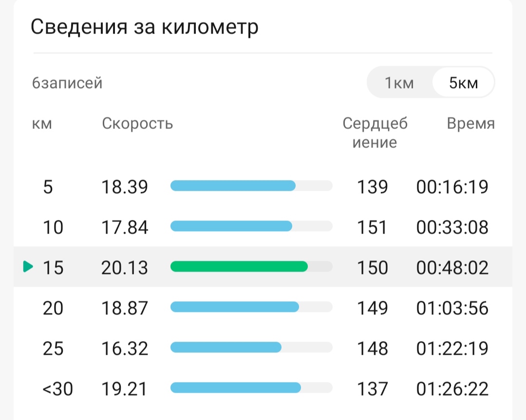The height and width of the screenshot is (420, 526).
Task: Click the heart rate value 151
Action: 373,227
